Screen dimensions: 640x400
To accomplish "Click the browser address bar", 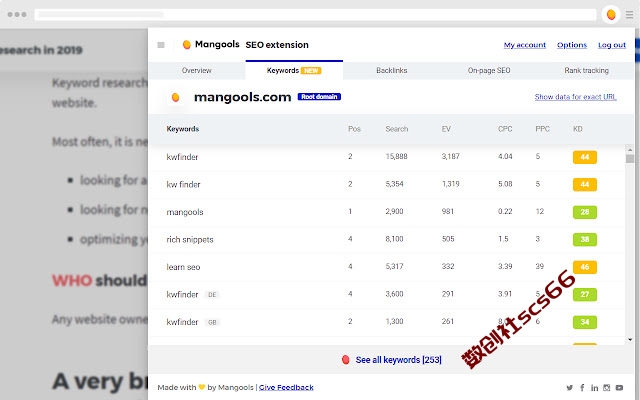I will click(315, 15).
